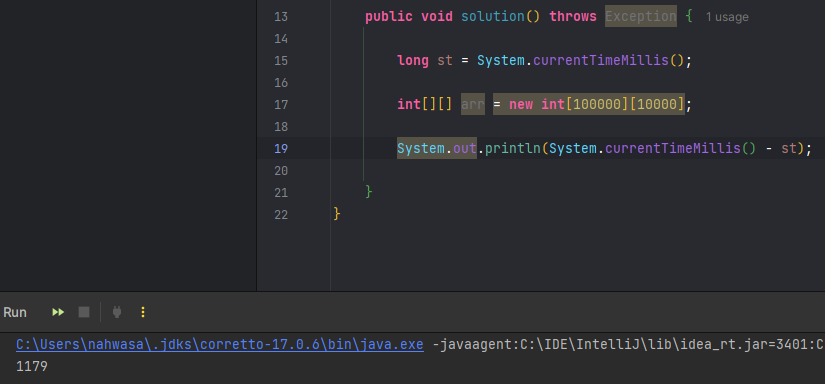Click the closing brace on line 21
This screenshot has height=384, width=825.
pos(369,192)
